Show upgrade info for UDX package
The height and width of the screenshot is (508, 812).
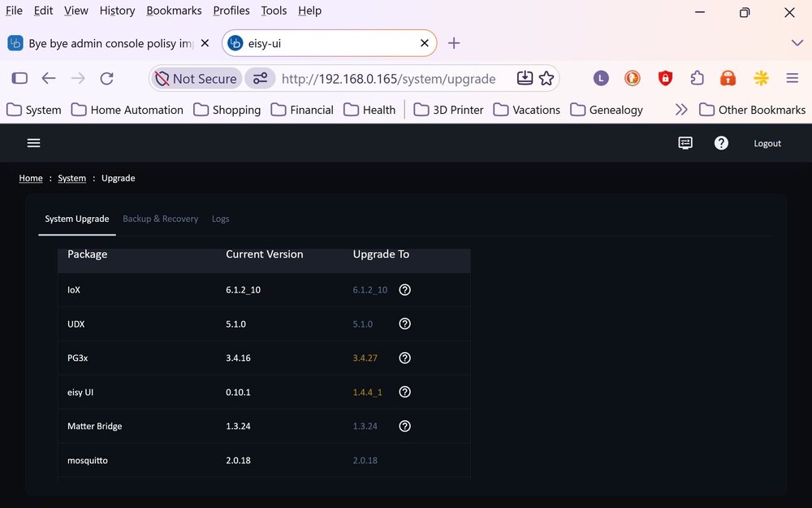[x=405, y=324]
